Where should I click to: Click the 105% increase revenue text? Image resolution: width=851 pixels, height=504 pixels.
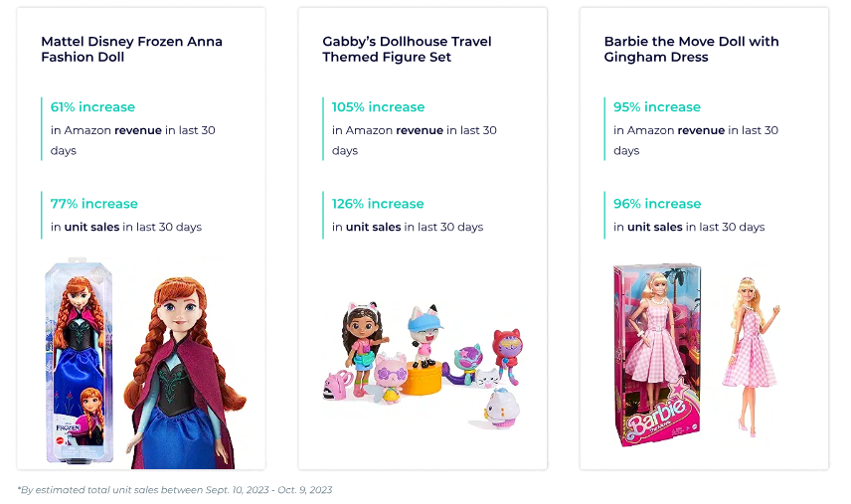378,107
